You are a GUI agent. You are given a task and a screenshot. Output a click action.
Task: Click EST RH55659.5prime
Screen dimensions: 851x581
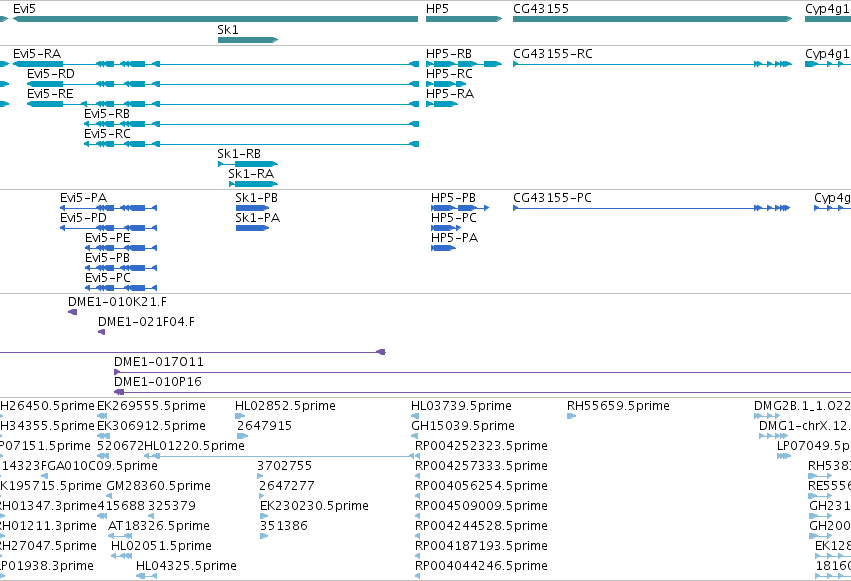click(x=618, y=406)
